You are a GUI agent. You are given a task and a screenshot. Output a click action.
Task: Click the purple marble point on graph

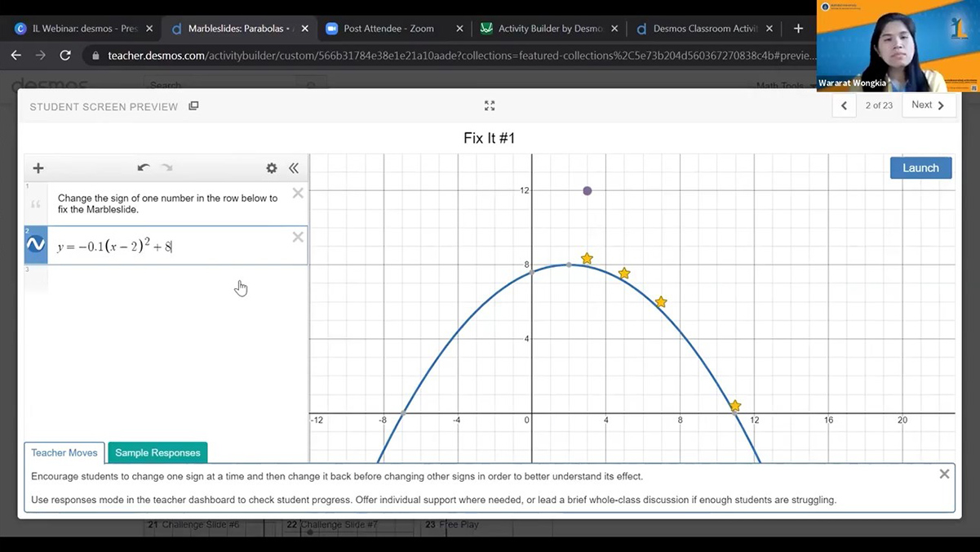point(588,191)
